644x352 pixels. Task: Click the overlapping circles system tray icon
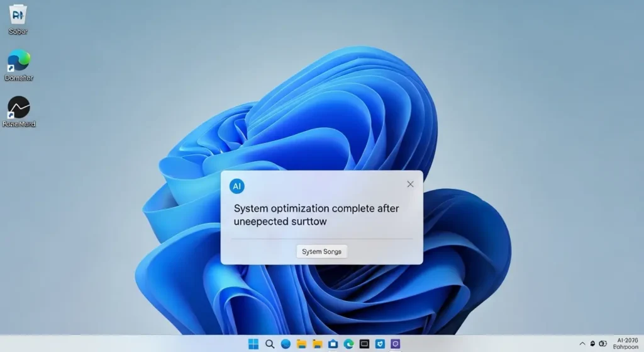[603, 344]
